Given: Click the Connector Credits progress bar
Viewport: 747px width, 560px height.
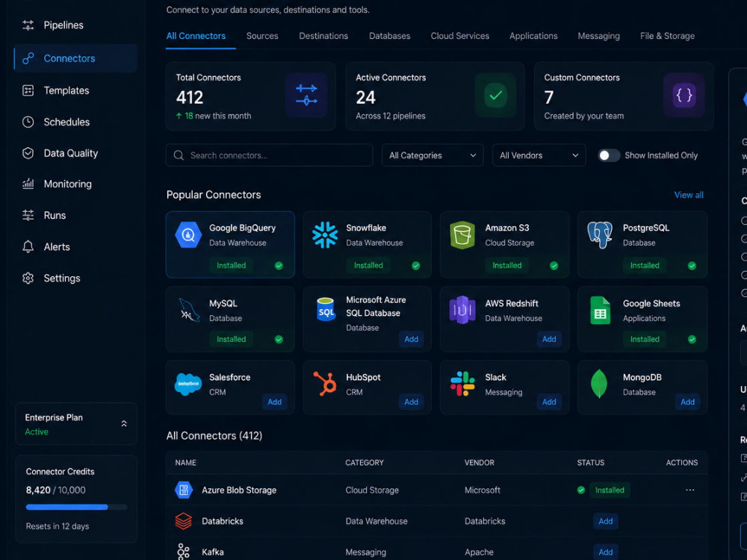Looking at the screenshot, I should click(x=76, y=507).
